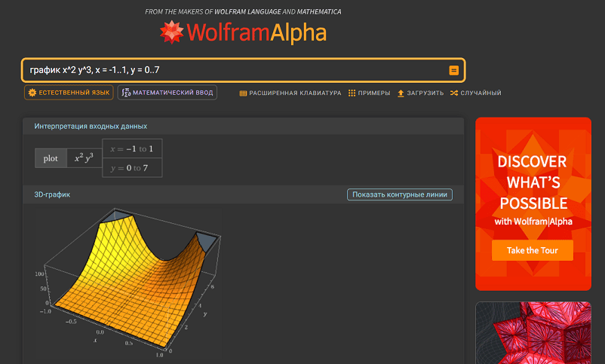Click the WolframAlpha star logo icon
The height and width of the screenshot is (364, 605).
(172, 32)
